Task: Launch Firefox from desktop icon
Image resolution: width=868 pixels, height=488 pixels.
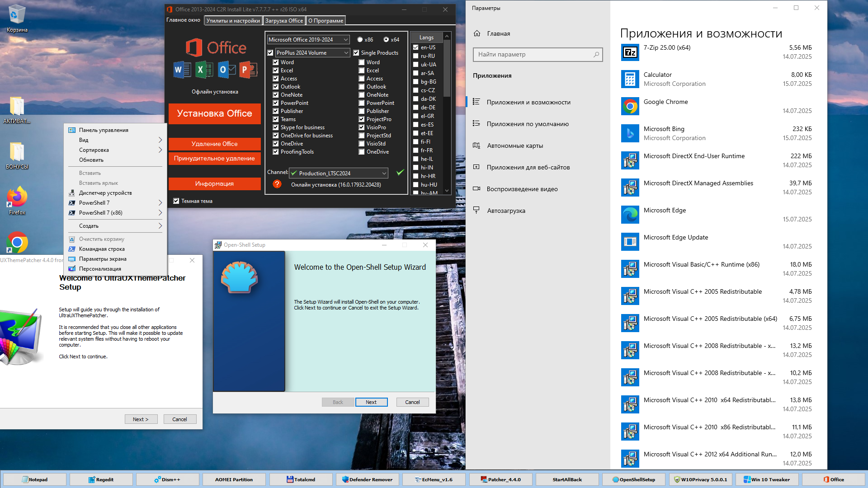Action: [x=17, y=200]
